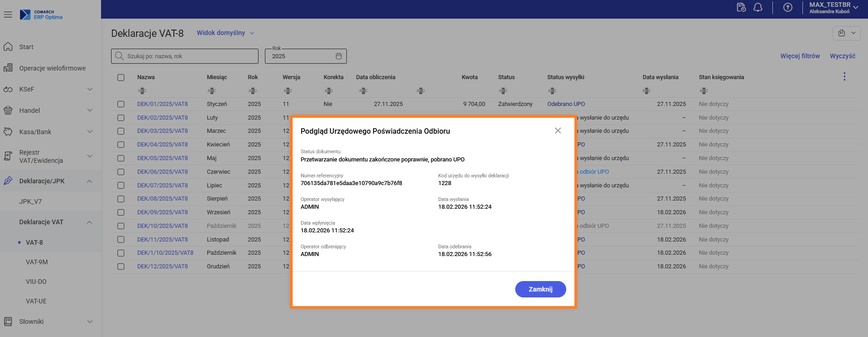Image resolution: width=868 pixels, height=337 pixels.
Task: Toggle the select-all checkbox in the table header
Action: click(x=121, y=77)
